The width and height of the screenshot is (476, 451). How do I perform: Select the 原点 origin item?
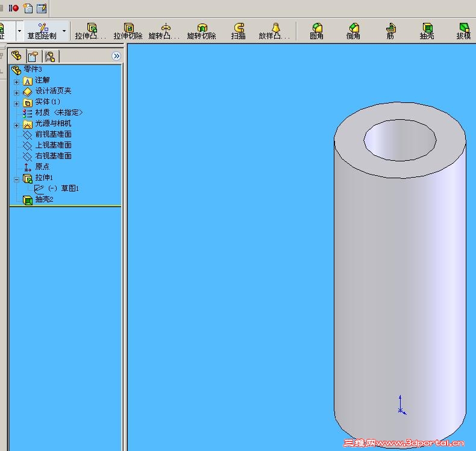[x=42, y=167]
